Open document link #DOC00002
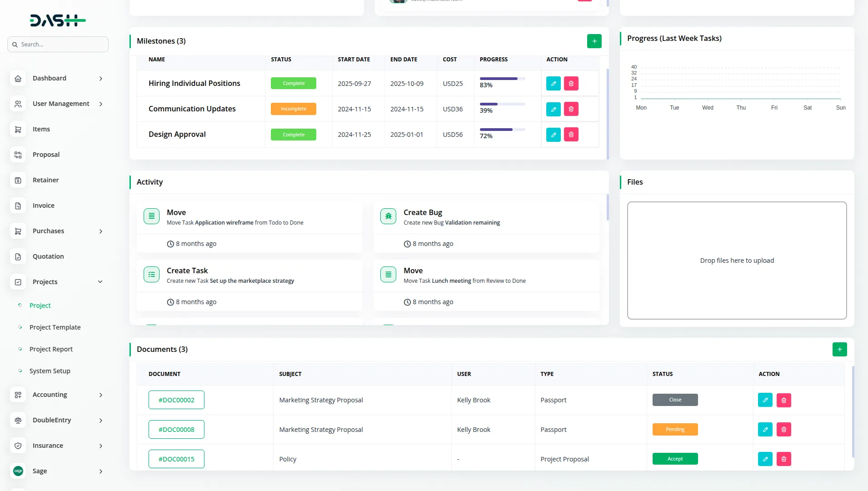 (x=176, y=400)
